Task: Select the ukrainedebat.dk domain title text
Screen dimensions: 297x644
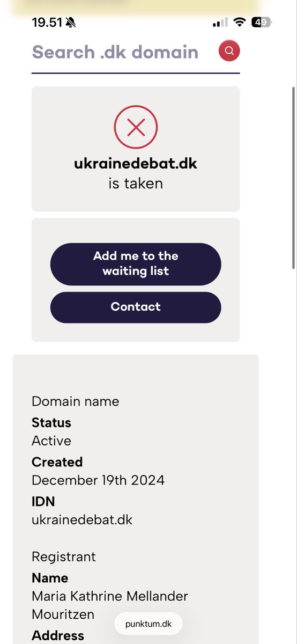Action: point(136,164)
